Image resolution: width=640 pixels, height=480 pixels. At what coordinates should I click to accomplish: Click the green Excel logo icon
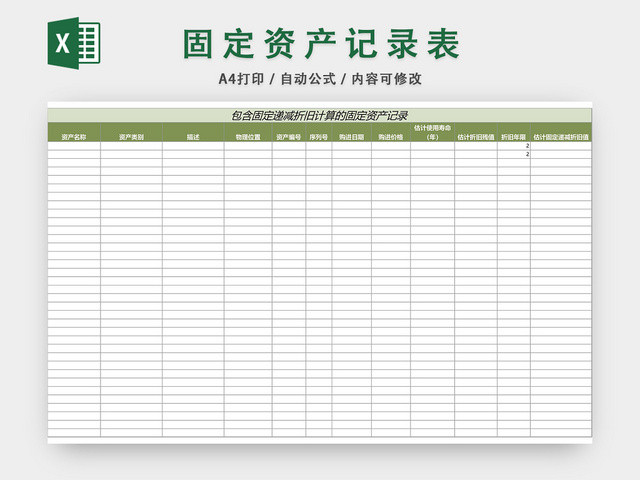pos(74,43)
